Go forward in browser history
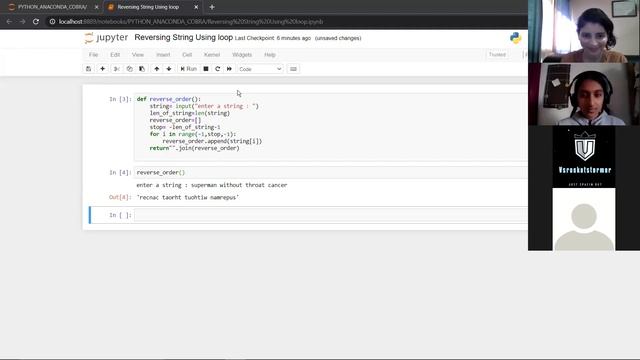The image size is (640, 360). (x=22, y=22)
